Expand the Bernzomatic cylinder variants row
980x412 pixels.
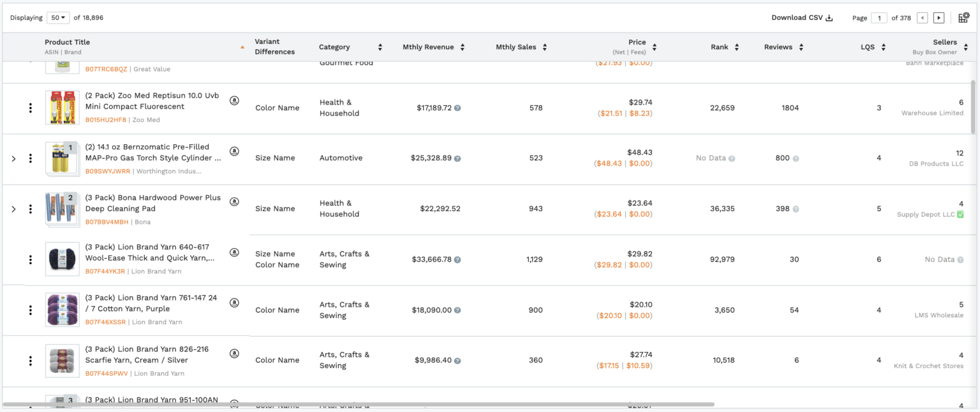13,158
